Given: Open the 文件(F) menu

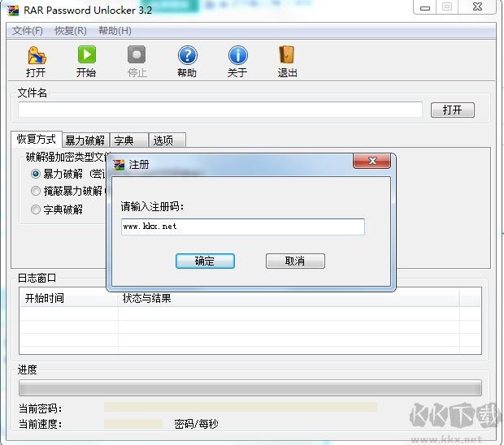Looking at the screenshot, I should 28,31.
